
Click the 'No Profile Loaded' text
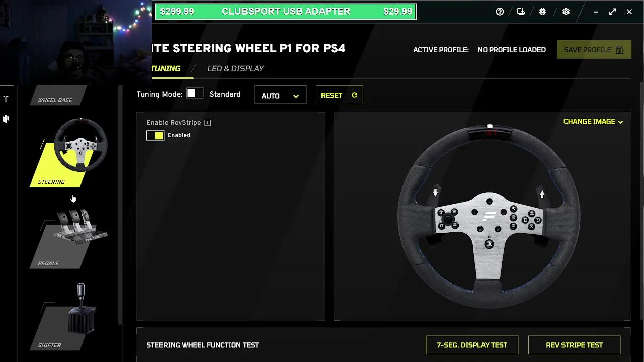[x=512, y=50]
